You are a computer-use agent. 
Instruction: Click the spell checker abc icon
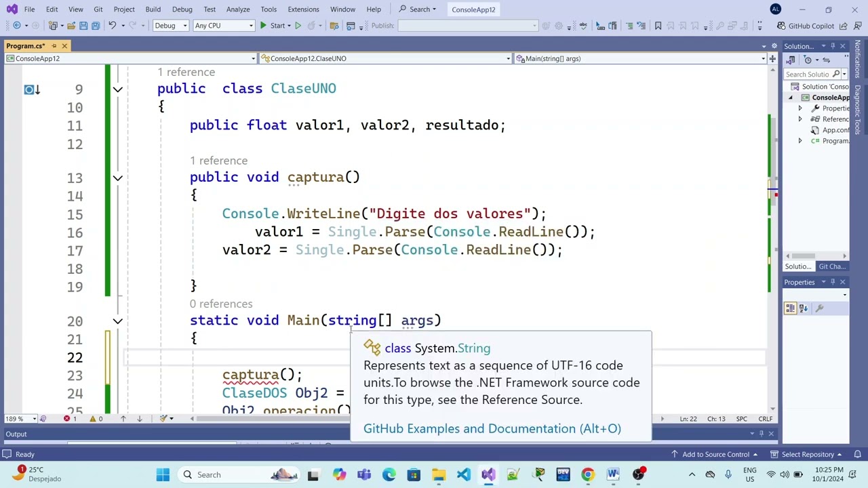pyautogui.click(x=583, y=26)
